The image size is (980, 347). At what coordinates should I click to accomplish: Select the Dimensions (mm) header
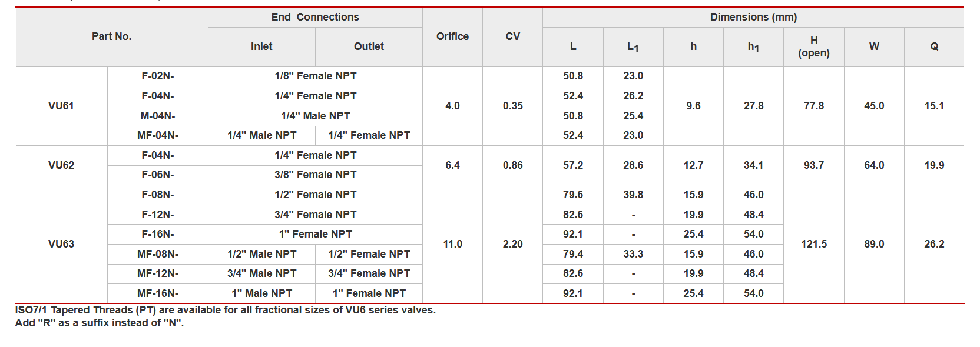click(x=753, y=17)
